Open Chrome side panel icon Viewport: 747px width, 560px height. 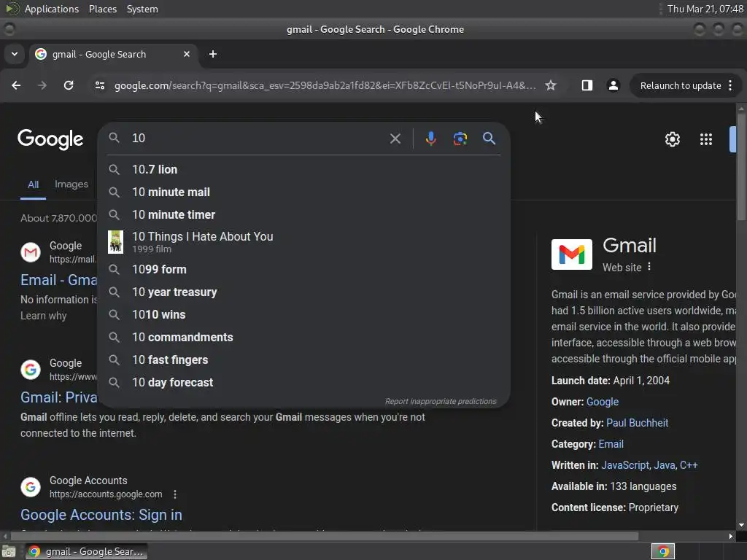pyautogui.click(x=587, y=85)
